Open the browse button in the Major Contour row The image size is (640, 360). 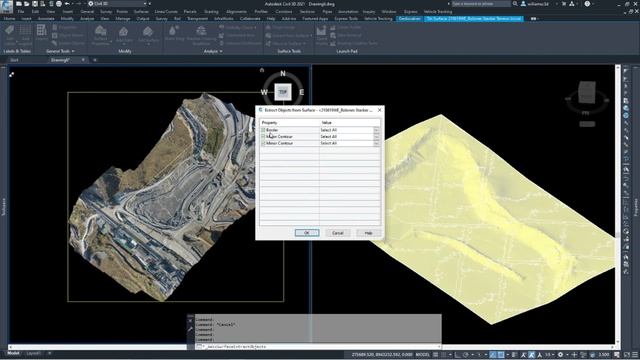point(376,136)
